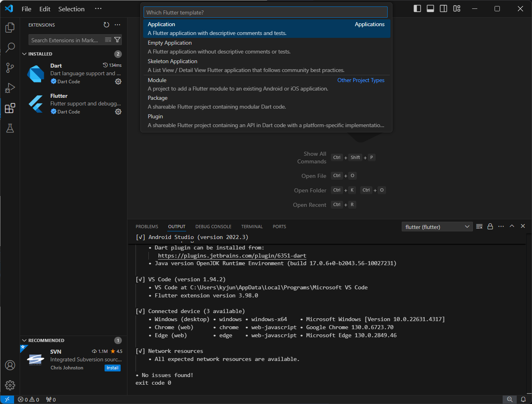
Task: Install the SVN extension
Action: 113,368
